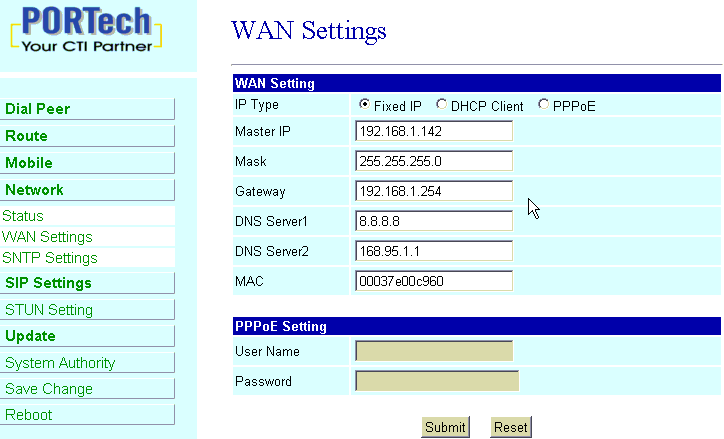Click the Mask input field
Image resolution: width=724 pixels, height=439 pixels.
pyautogui.click(x=434, y=161)
